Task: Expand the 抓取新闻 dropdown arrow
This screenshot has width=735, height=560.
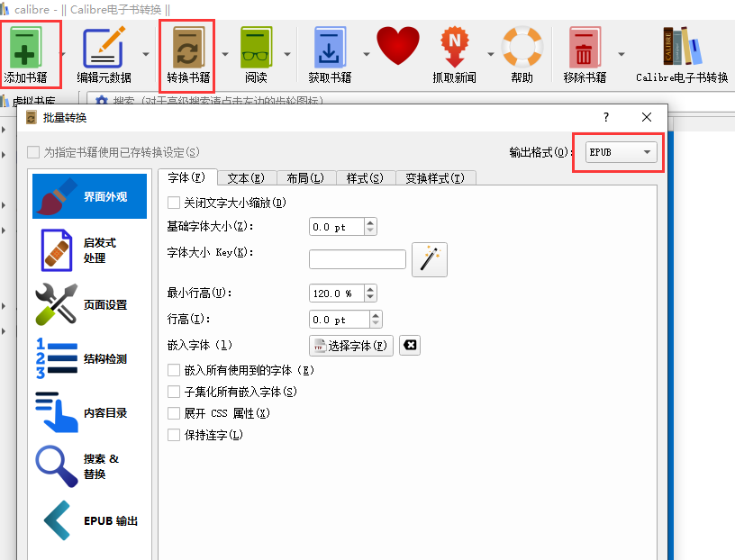Action: [491, 54]
